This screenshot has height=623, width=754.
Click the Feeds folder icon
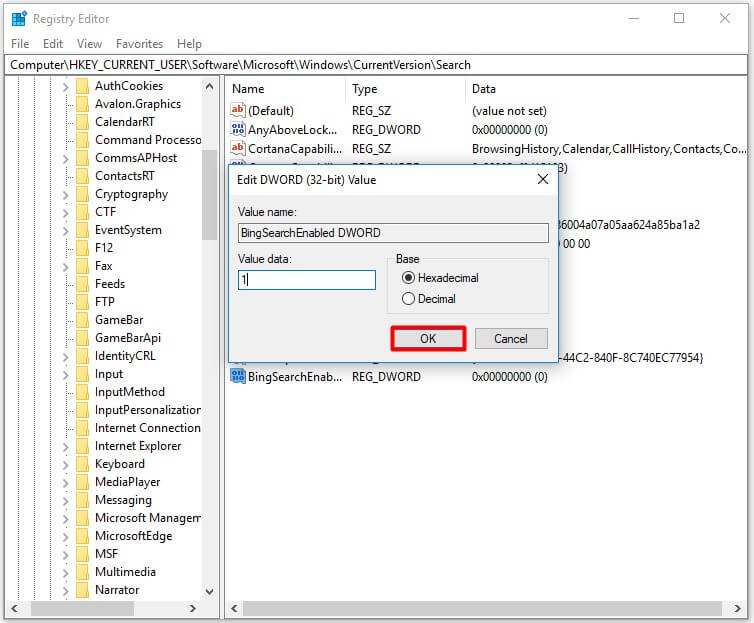point(83,284)
